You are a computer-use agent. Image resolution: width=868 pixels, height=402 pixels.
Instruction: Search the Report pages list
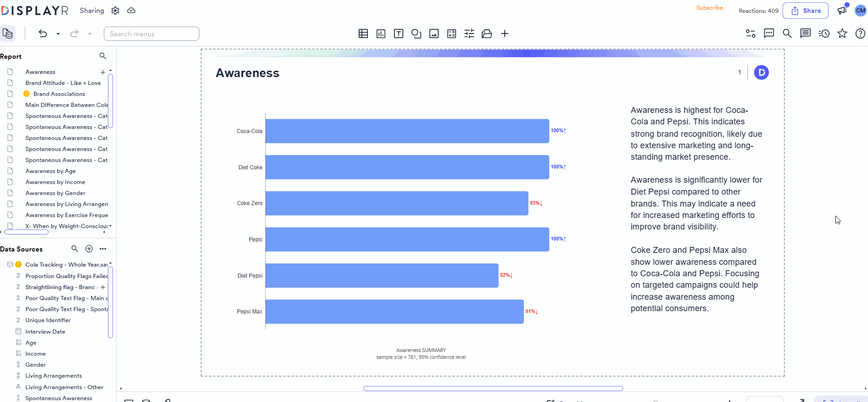(x=103, y=56)
